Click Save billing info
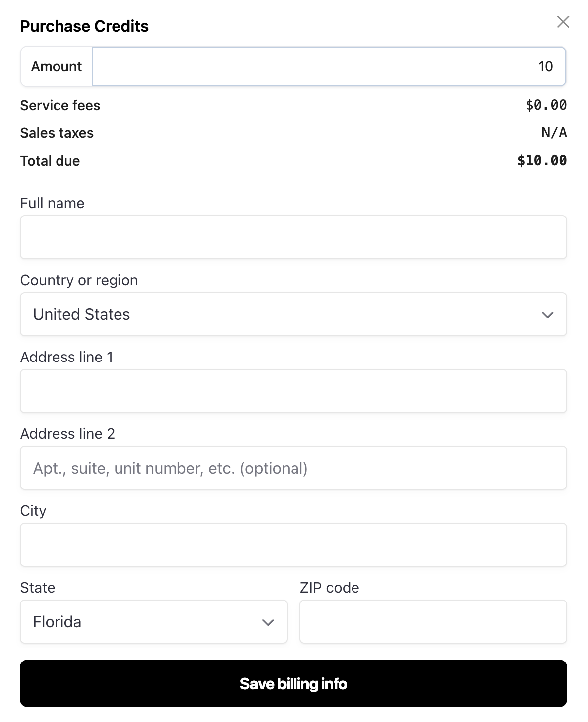 294,683
